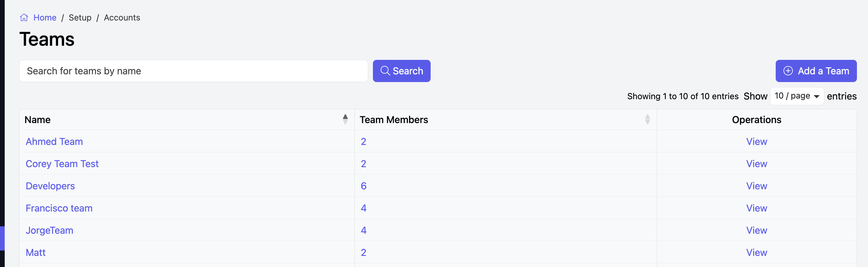Click member count 2 for Ahmed Team
Screen dimensions: 868x267
[363, 142]
